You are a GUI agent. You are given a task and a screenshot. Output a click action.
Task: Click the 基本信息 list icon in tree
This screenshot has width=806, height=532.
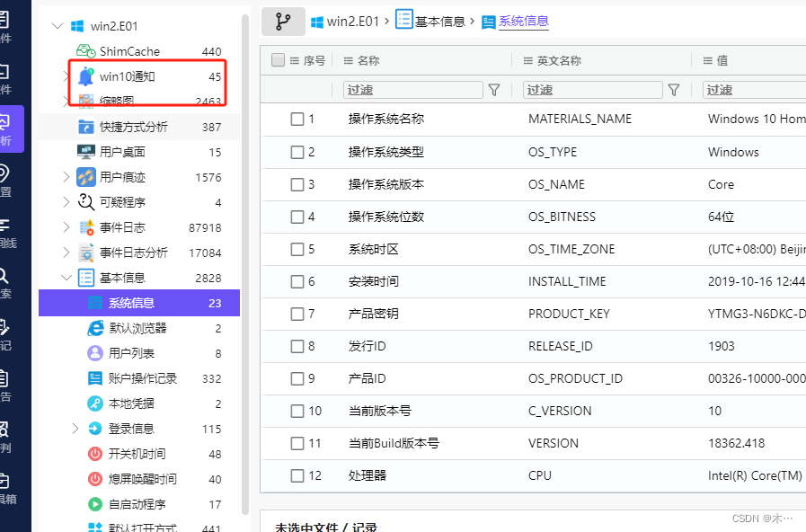pos(86,278)
